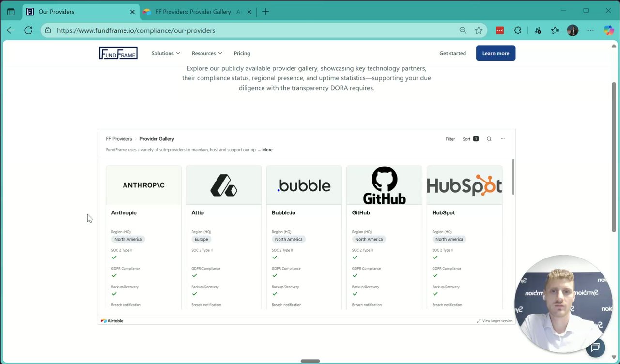Click Anthropic's Backup/Recovery checkmark

coord(114,294)
